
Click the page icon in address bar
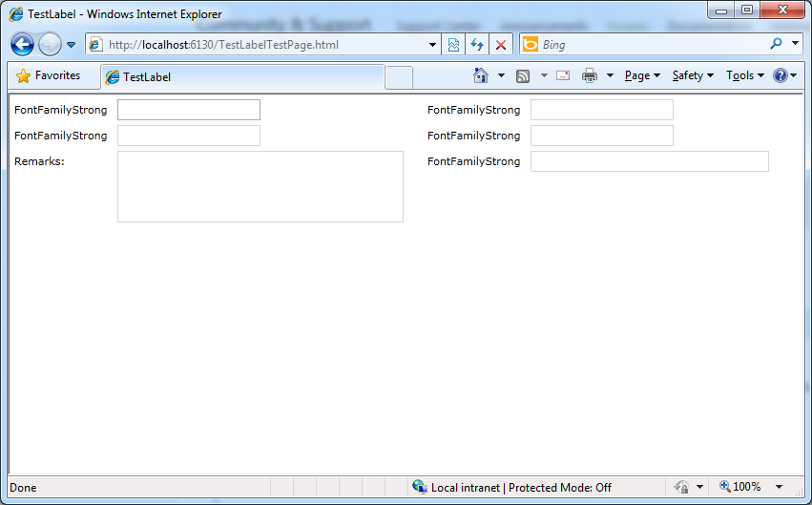click(x=95, y=45)
